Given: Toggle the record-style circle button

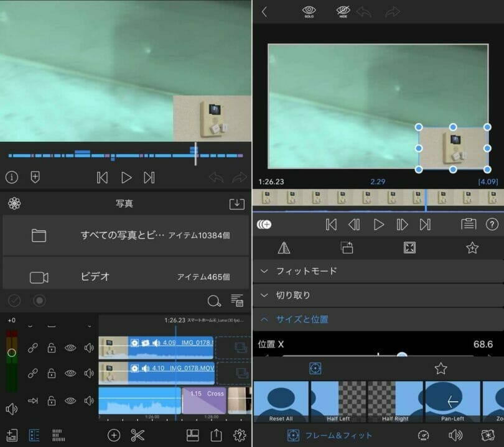Looking at the screenshot, I should coord(40,300).
